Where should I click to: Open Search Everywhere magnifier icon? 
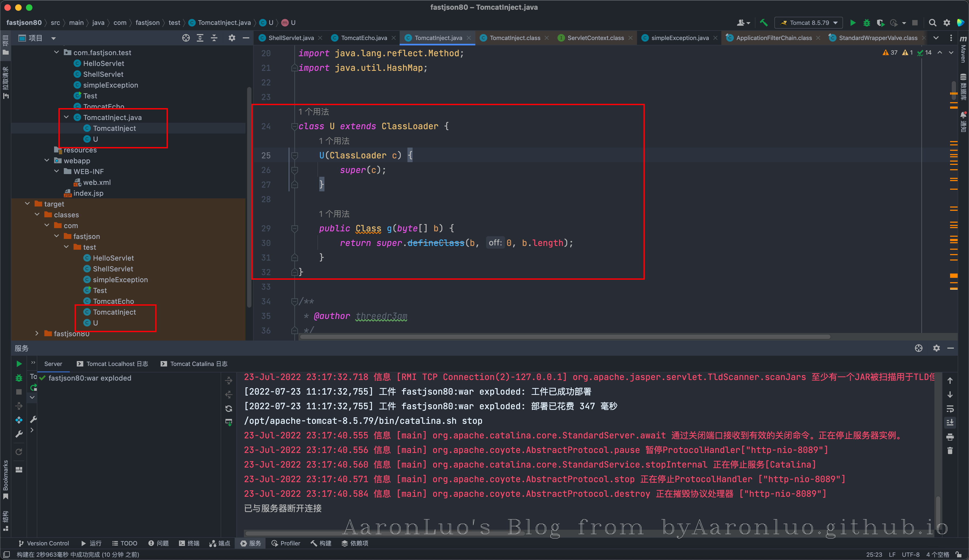coord(933,23)
